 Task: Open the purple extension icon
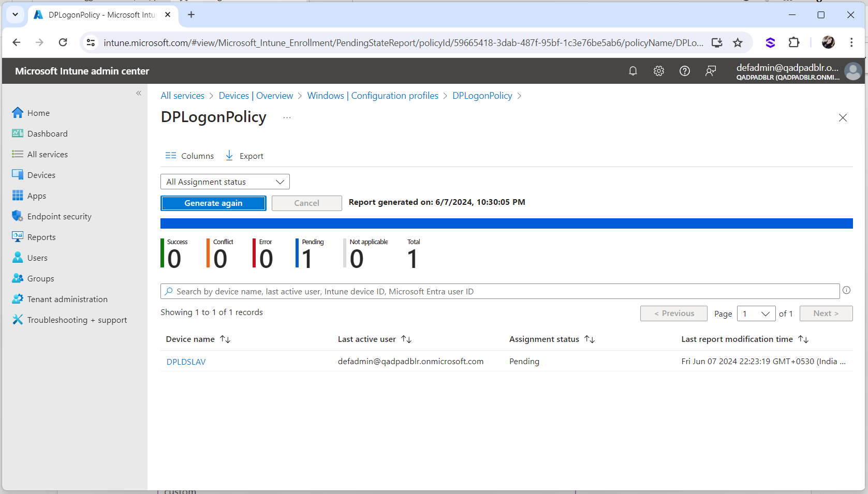pyautogui.click(x=770, y=42)
